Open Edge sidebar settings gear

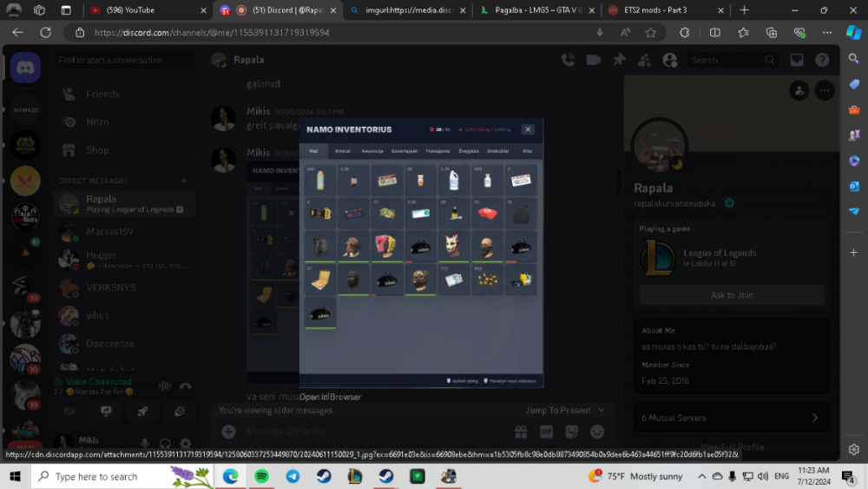coord(854,449)
